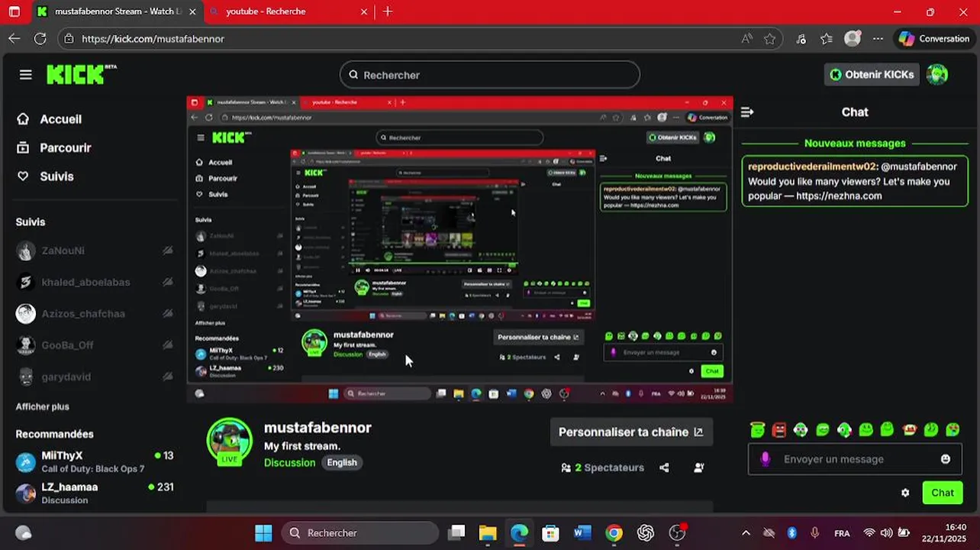Screen dimensions: 980x550
Task: Open recommended channel MilThyX
Action: [x=95, y=461]
